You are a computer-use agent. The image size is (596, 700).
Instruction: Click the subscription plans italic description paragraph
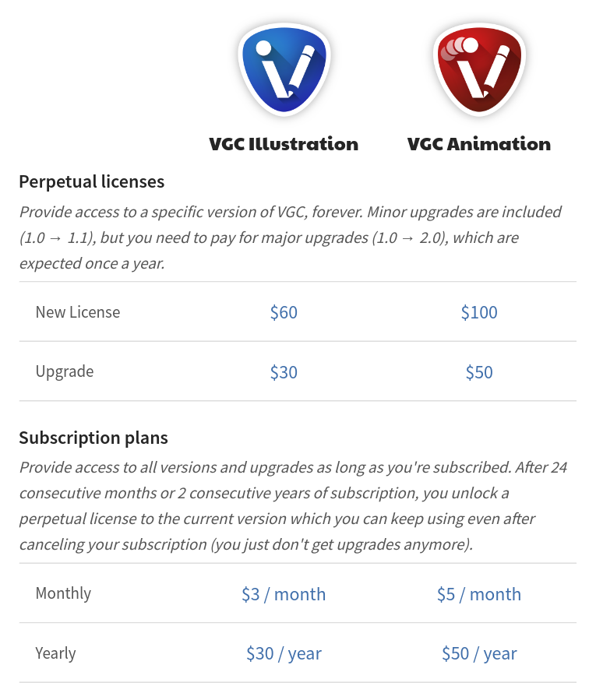click(293, 506)
